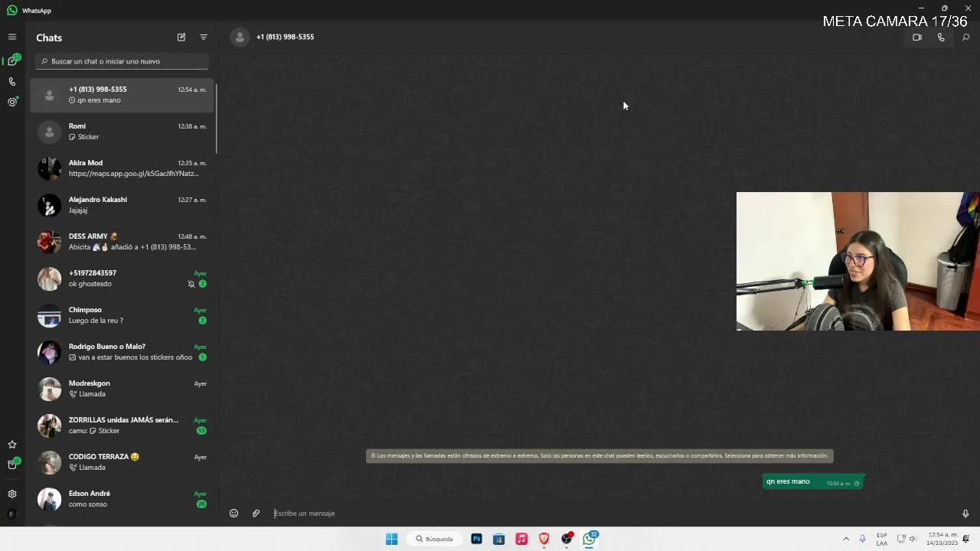Viewport: 980px width, 551px height.
Task: Click unread badge 53 on ZORRILLAS chat
Action: [201, 431]
